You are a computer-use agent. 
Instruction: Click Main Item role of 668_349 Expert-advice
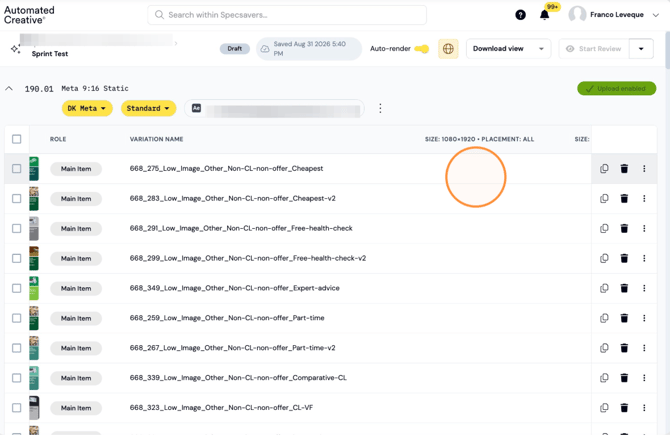76,289
